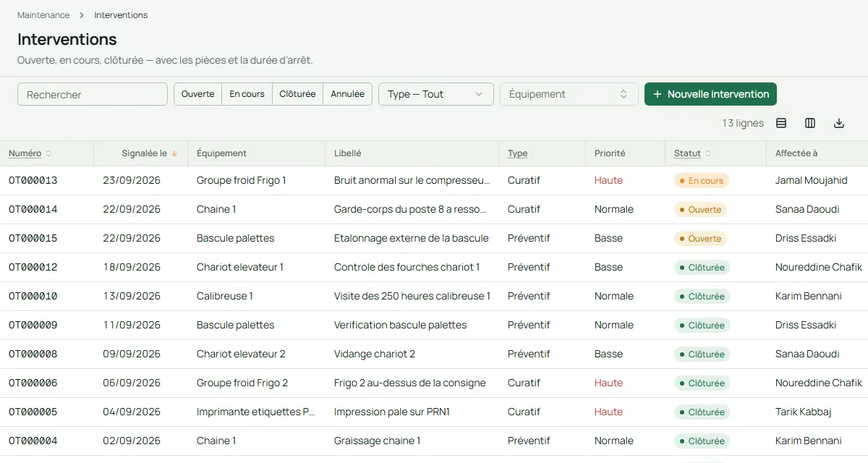Click Ouverte badge in the OT000014 row
Screen dimensions: 868x463
point(700,209)
